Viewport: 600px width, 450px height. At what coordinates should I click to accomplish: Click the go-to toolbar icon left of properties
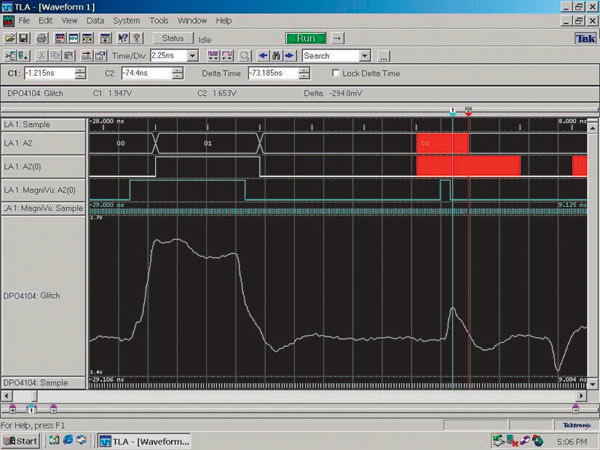coord(87,56)
